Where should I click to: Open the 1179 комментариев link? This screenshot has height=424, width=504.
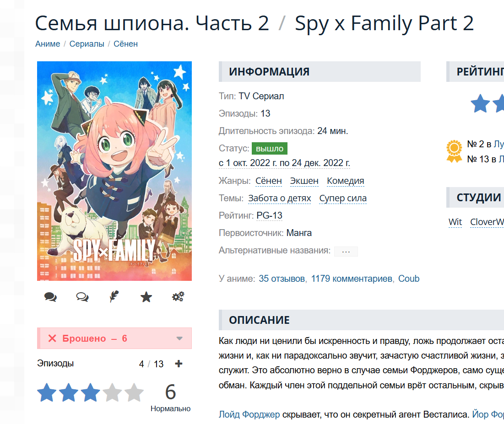pyautogui.click(x=352, y=279)
